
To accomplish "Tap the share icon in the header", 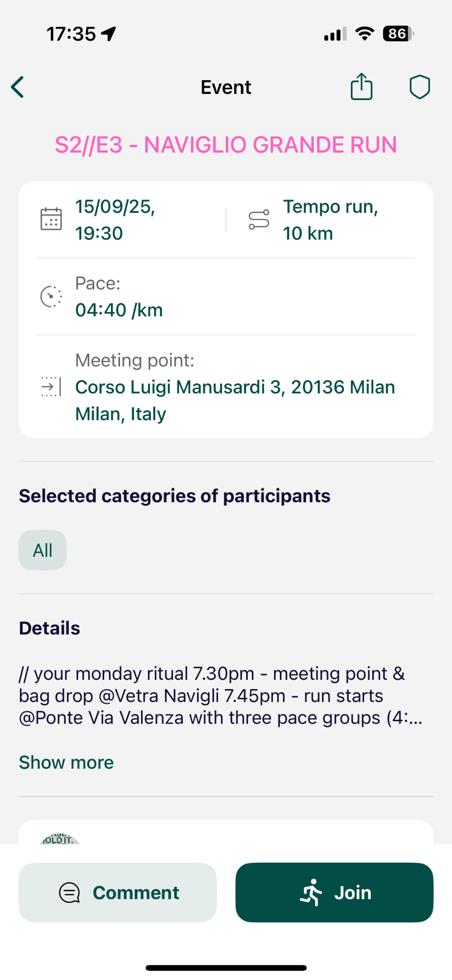I will [x=361, y=87].
